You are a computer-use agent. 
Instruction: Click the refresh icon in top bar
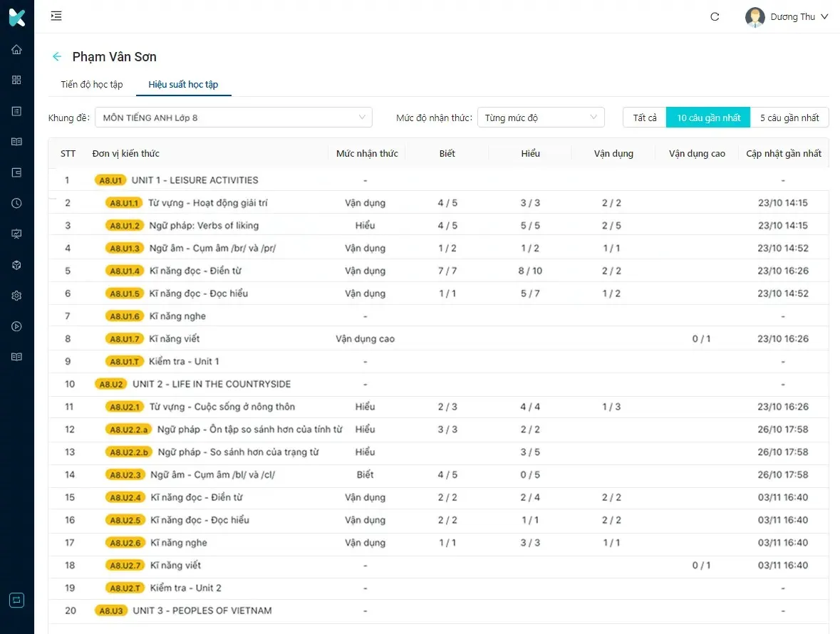point(715,16)
